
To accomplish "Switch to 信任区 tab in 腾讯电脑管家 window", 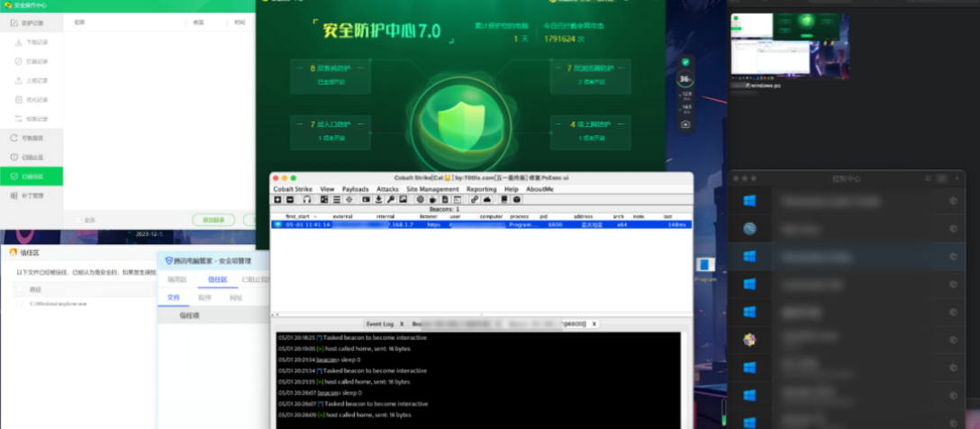I will (217, 279).
